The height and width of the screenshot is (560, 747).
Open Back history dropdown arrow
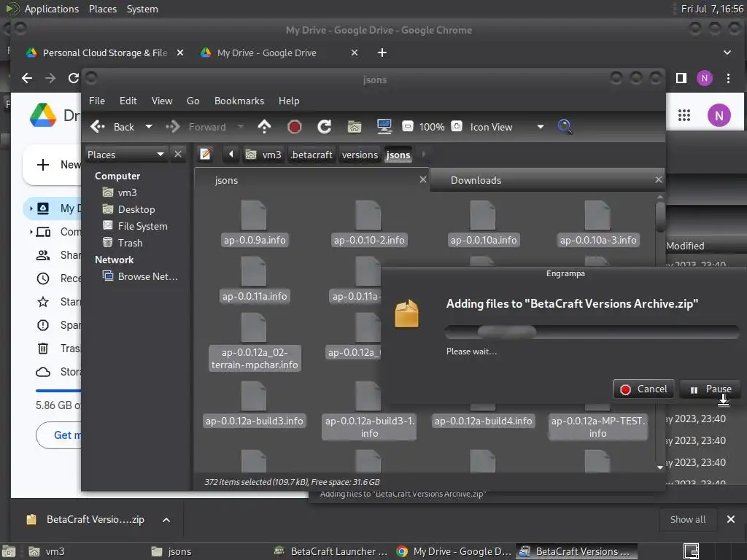click(149, 127)
